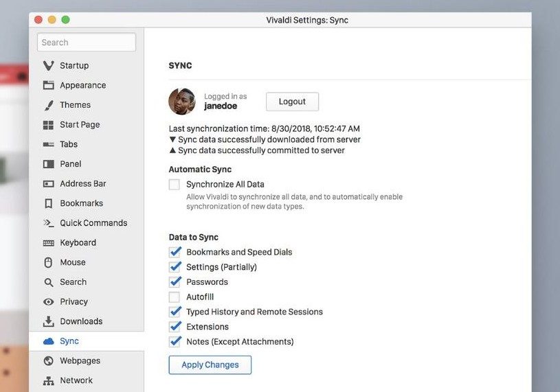Click the Logout button

pyautogui.click(x=292, y=102)
